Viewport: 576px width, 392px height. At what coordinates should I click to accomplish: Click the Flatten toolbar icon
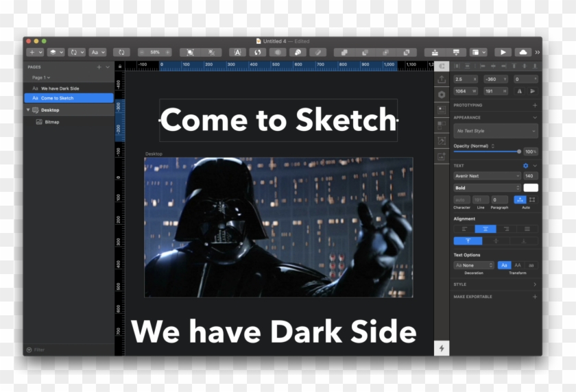(x=318, y=53)
